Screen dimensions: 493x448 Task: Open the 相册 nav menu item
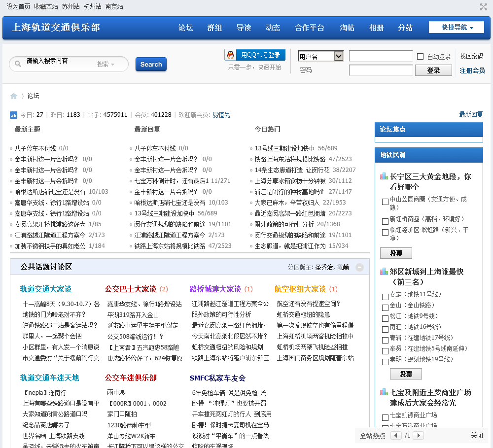(x=376, y=28)
